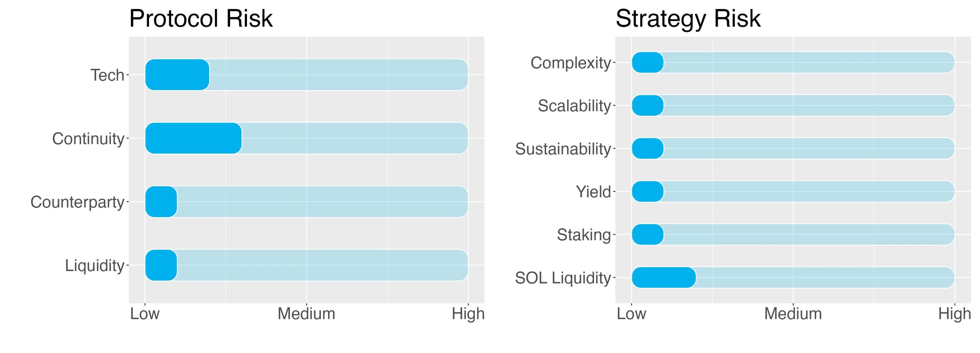
Task: Click the dark blue Tech risk bar
Action: pos(177,75)
